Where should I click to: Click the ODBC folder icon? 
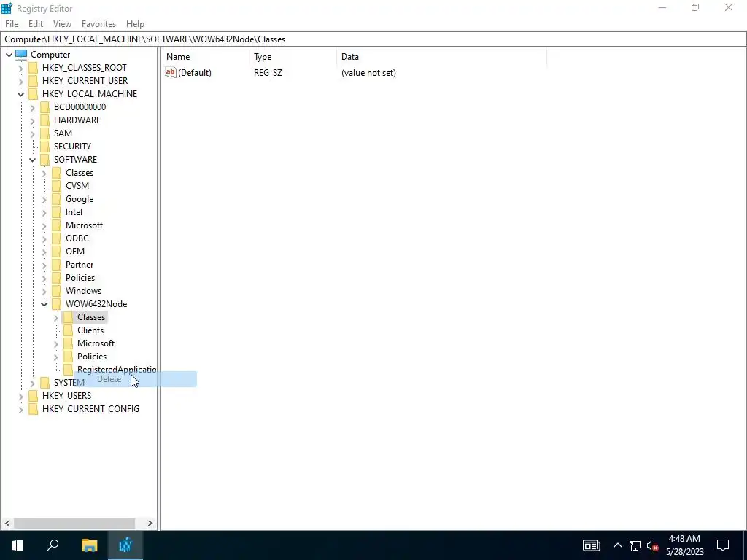pos(56,238)
